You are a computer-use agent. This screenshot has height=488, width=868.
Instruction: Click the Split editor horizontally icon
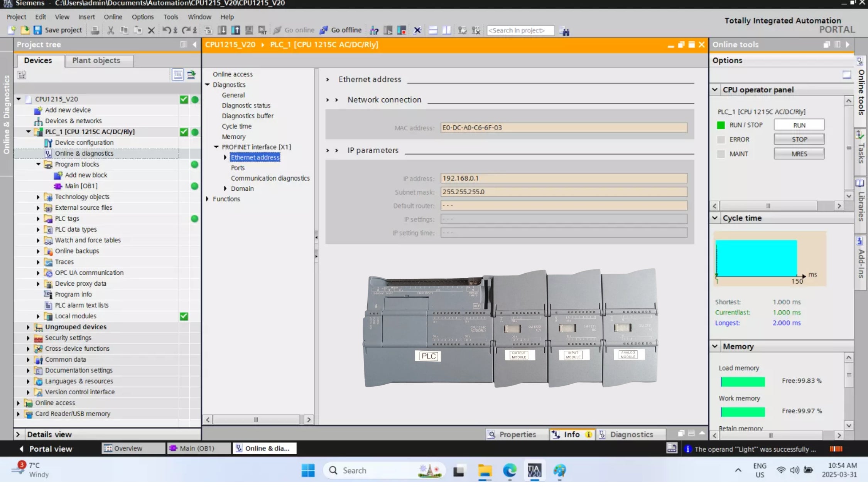[433, 30]
